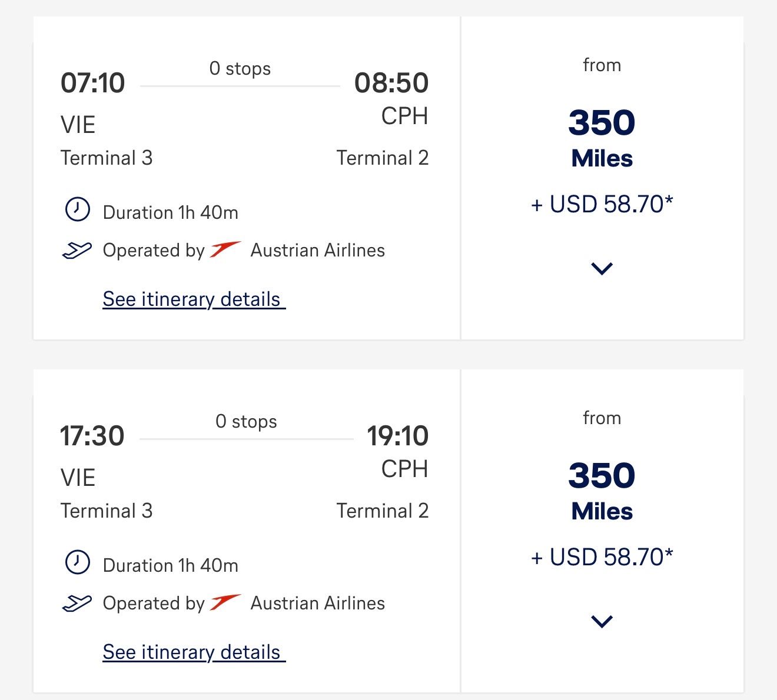The image size is (777, 700).
Task: Click the clock icon on the 17:30 flight
Action: click(x=77, y=562)
